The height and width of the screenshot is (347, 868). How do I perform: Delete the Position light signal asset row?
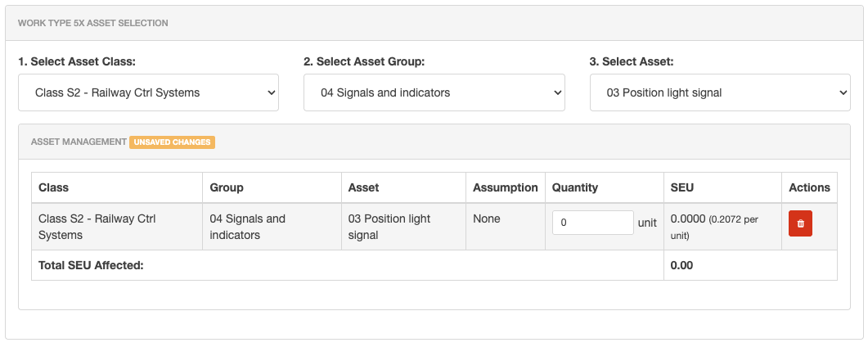coord(800,223)
